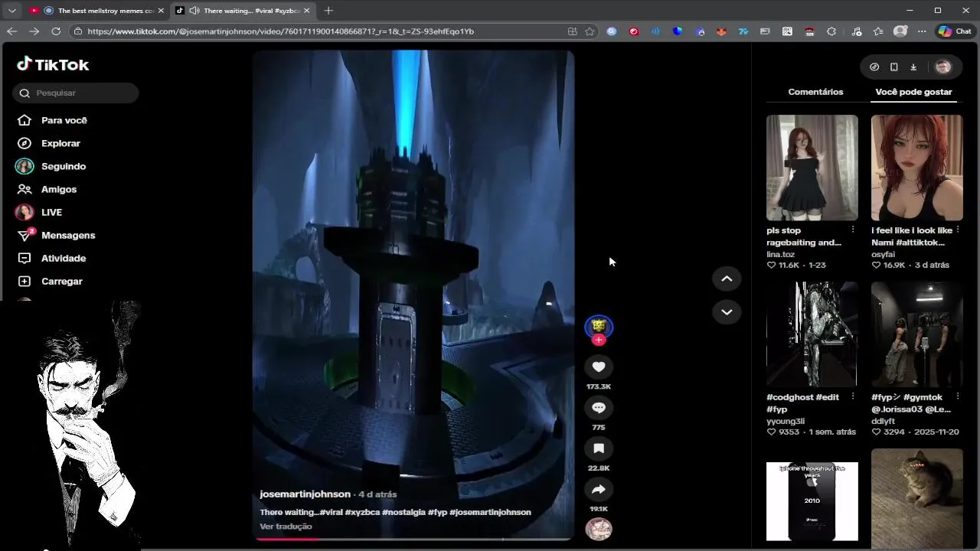Open Amigos in the sidebar
980x551 pixels.
point(47,189)
